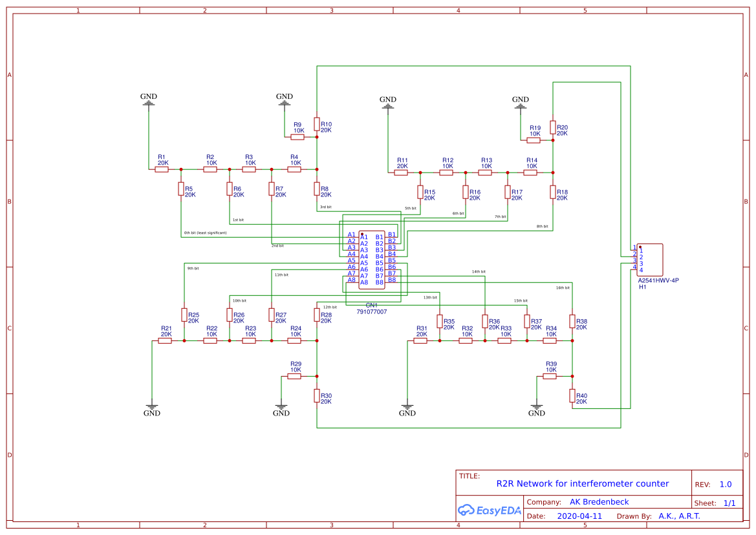Click the '5th bit' net label
The image size is (756, 535).
tap(410, 208)
